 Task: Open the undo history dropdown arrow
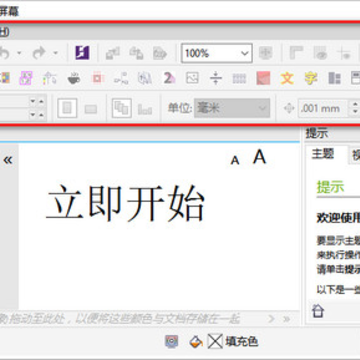pyautogui.click(x=19, y=53)
